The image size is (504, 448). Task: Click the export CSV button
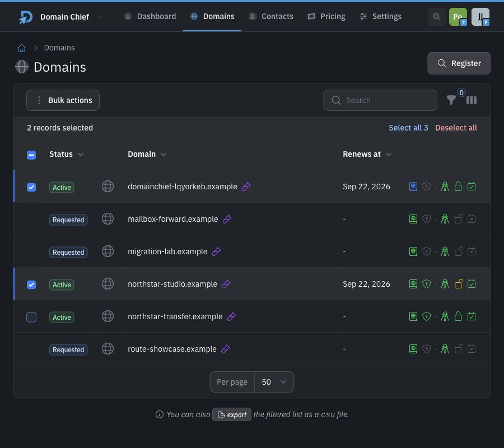[x=232, y=414]
